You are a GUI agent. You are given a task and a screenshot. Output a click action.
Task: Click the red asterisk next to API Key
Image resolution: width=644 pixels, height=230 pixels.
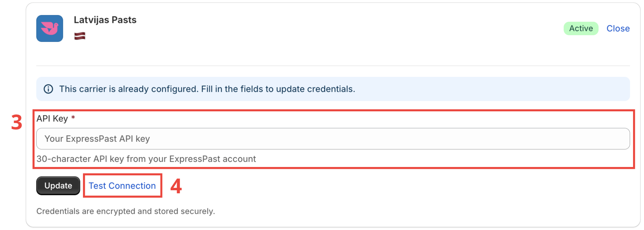[73, 118]
